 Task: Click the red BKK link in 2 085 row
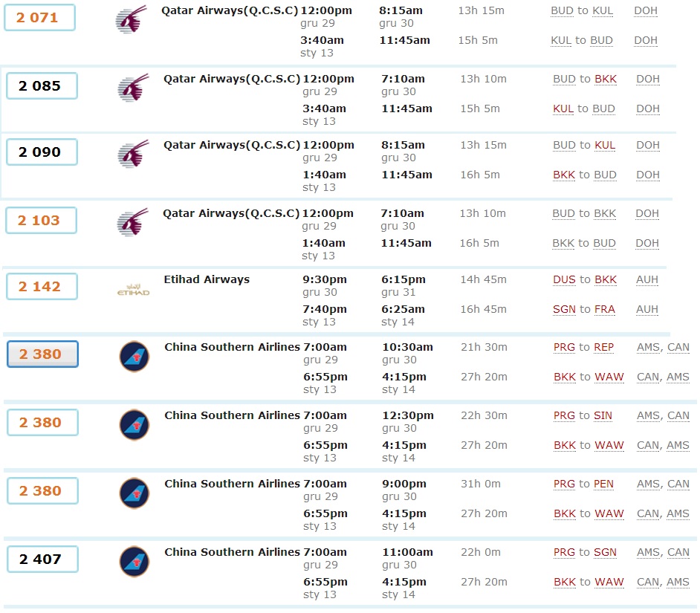(x=606, y=79)
